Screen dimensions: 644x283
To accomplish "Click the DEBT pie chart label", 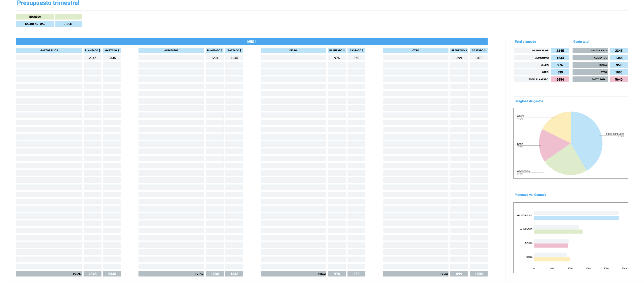I will coord(520,144).
